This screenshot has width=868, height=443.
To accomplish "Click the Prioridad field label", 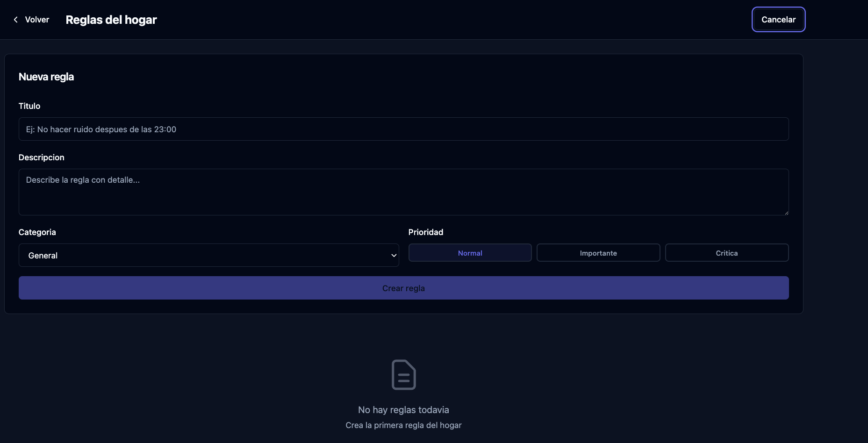I will [425, 232].
